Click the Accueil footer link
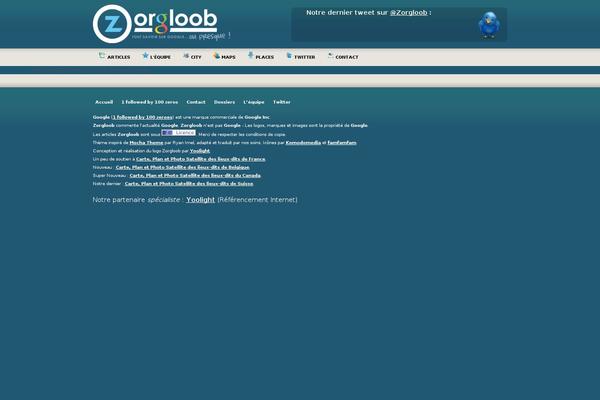Viewport: 600px width, 400px height. pos(104,102)
